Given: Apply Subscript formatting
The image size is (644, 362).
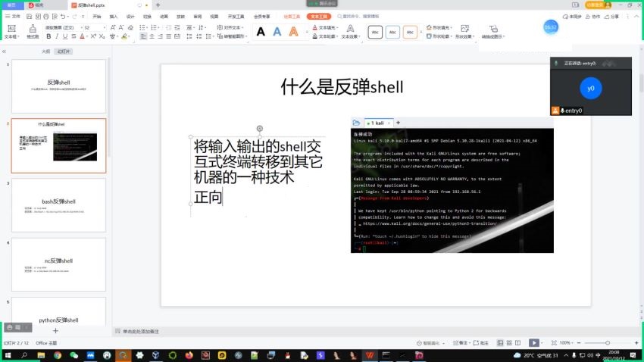Looking at the screenshot, I should pos(102,36).
